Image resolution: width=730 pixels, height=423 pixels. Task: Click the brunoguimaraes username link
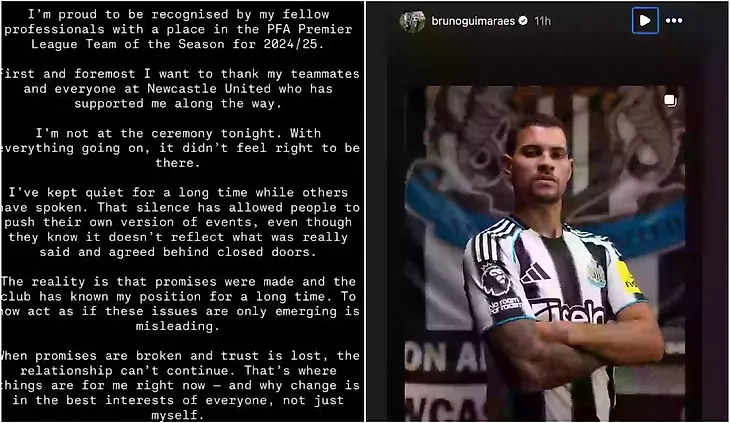(x=473, y=21)
